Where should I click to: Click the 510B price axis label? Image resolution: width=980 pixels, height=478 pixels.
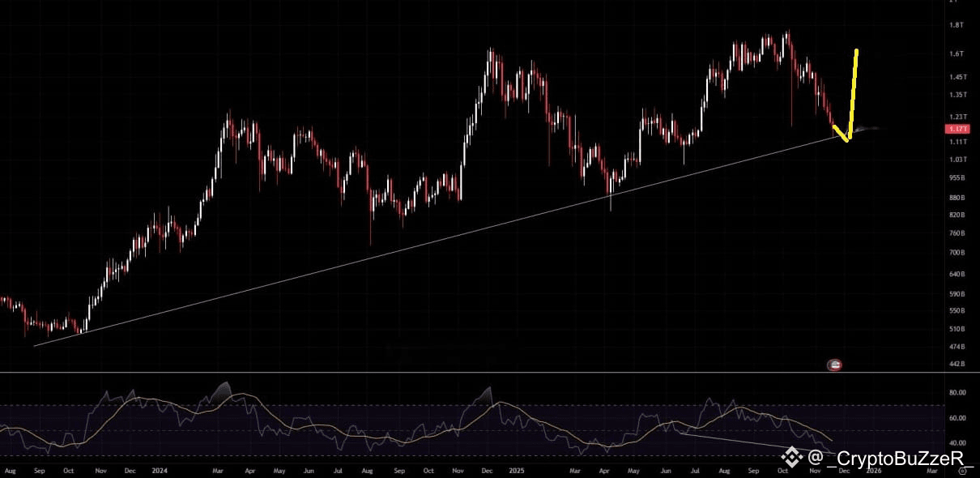957,329
